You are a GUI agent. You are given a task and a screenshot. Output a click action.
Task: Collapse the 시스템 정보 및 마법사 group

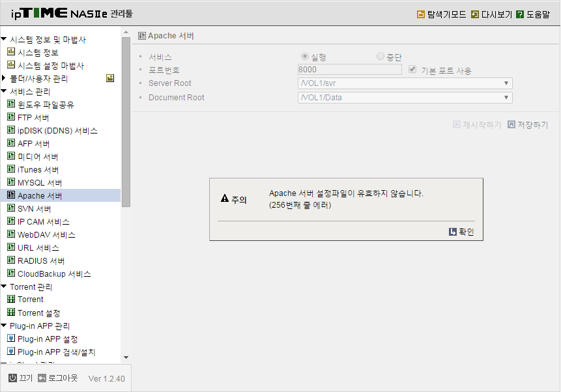(4, 38)
